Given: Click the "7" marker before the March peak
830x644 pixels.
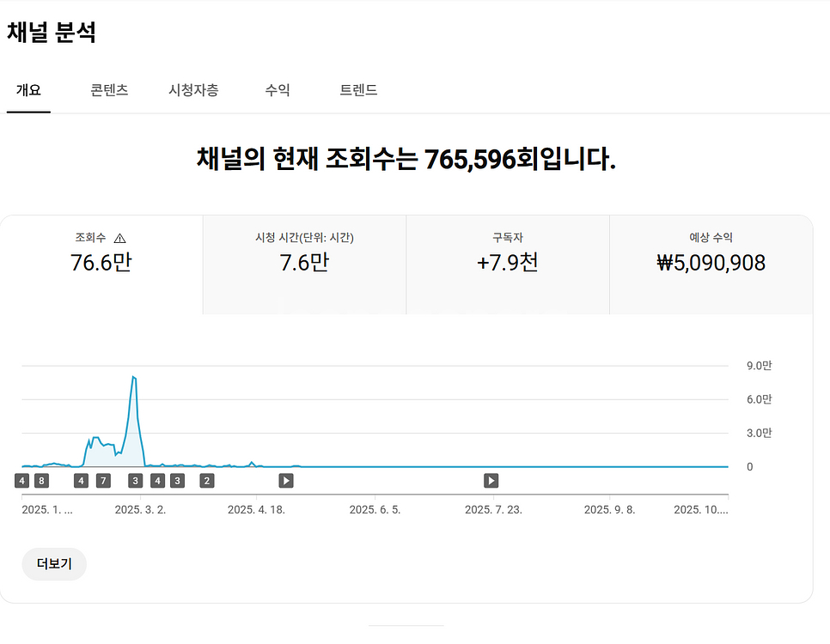Looking at the screenshot, I should pos(104,481).
